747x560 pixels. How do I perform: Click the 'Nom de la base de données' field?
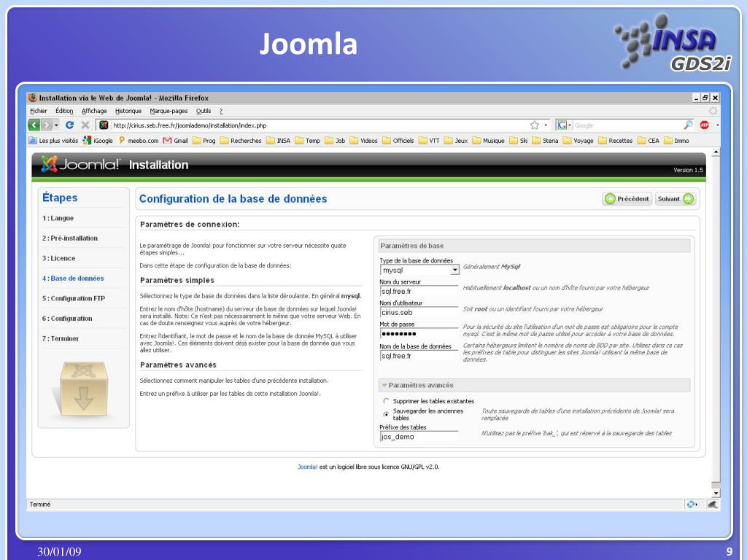419,356
